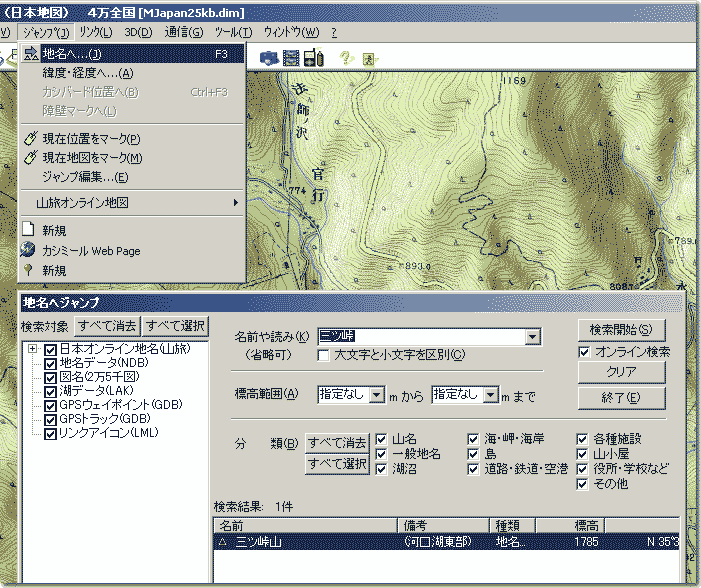
Task: Choose 現在位置をマーク with pen icon
Action: tap(90, 138)
